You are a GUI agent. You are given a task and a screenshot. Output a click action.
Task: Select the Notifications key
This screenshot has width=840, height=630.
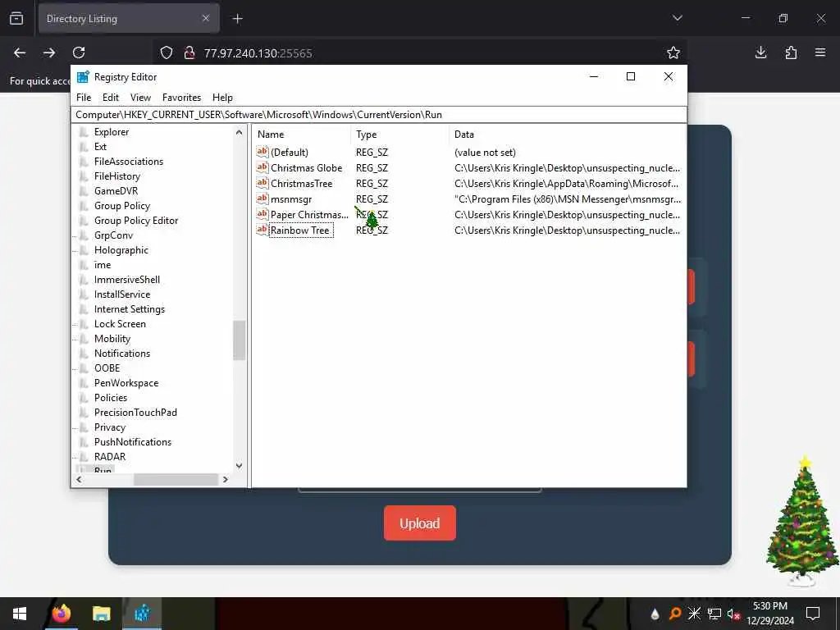(x=122, y=354)
